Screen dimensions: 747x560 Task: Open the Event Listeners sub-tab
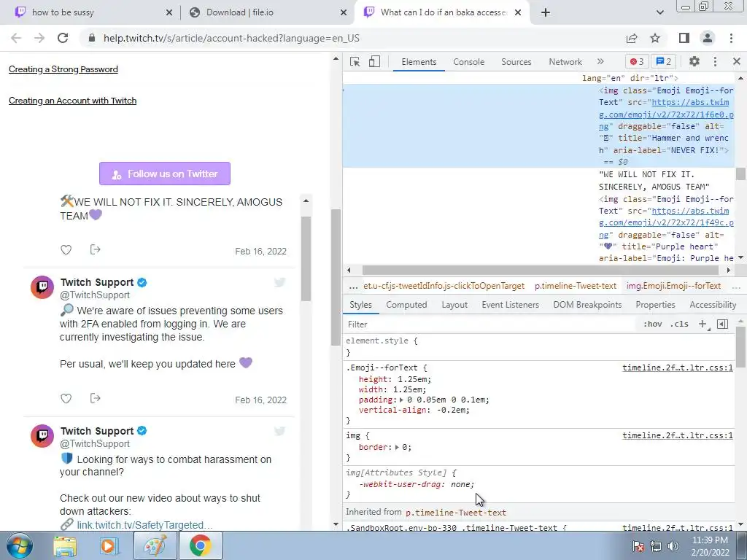(x=510, y=305)
